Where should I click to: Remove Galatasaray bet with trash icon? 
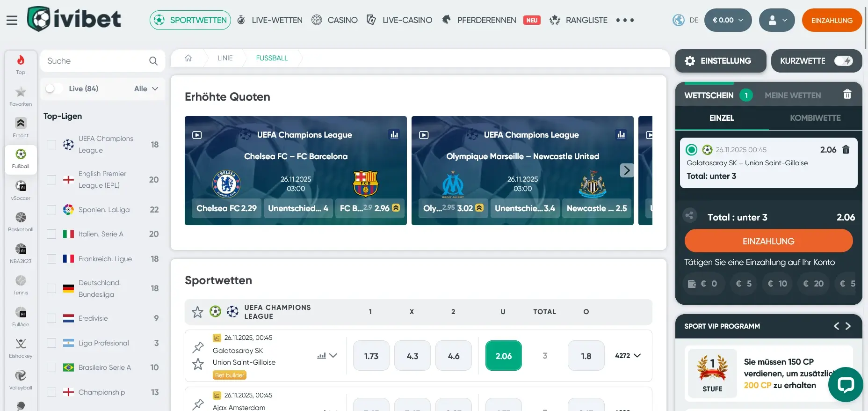coord(846,150)
